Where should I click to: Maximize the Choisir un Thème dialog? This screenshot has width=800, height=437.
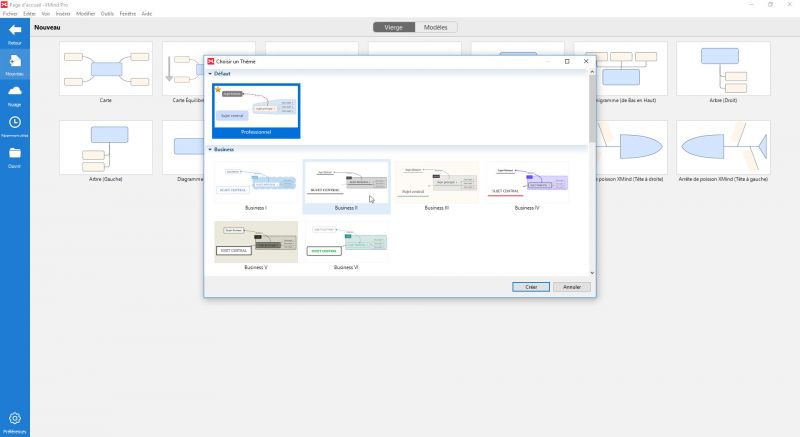(567, 61)
